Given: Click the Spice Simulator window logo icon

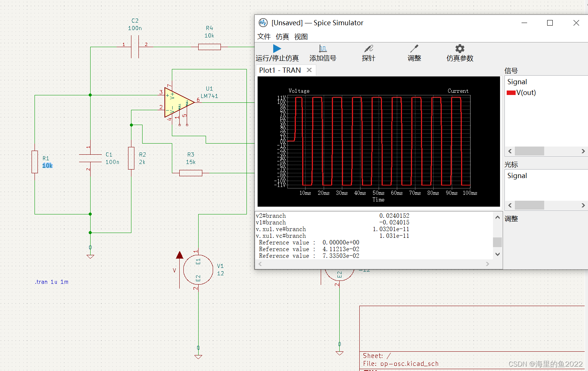Looking at the screenshot, I should pyautogui.click(x=263, y=23).
